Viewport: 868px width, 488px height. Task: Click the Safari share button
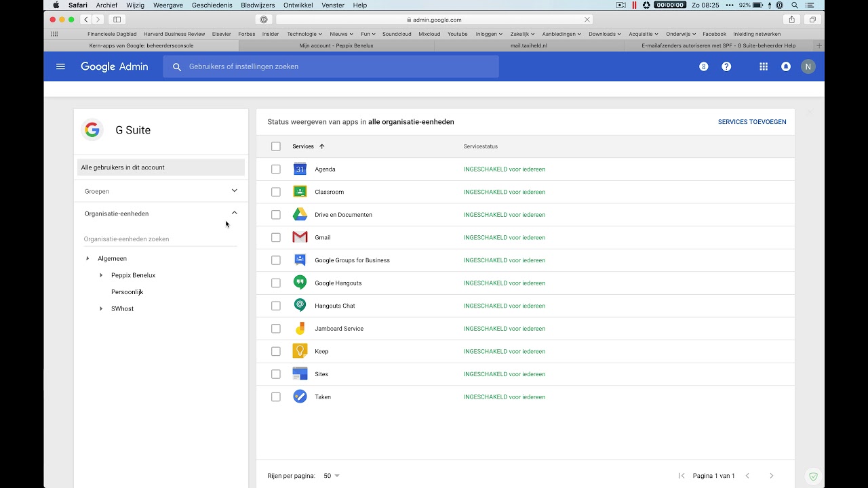[x=791, y=20]
